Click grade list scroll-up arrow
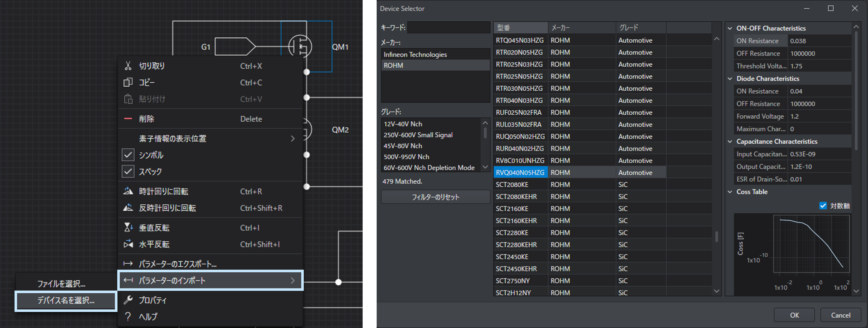Image resolution: width=868 pixels, height=328 pixels. [485, 122]
